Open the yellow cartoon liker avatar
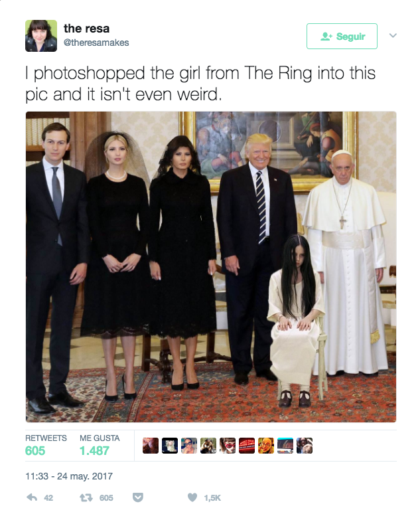 pyautogui.click(x=266, y=446)
